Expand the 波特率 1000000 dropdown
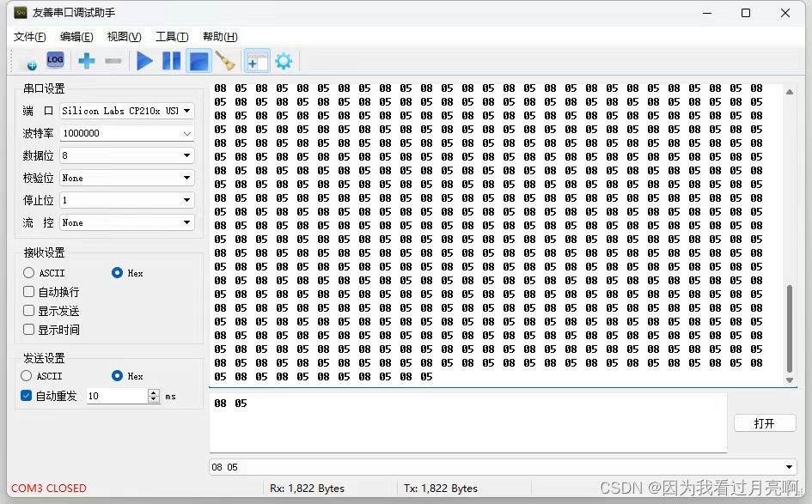The width and height of the screenshot is (812, 504). 187,133
